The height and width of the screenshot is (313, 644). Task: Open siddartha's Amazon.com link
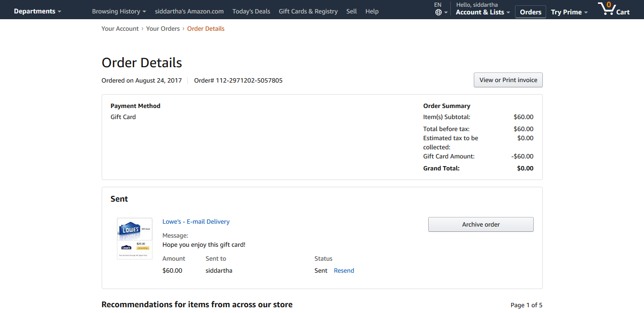[189, 11]
